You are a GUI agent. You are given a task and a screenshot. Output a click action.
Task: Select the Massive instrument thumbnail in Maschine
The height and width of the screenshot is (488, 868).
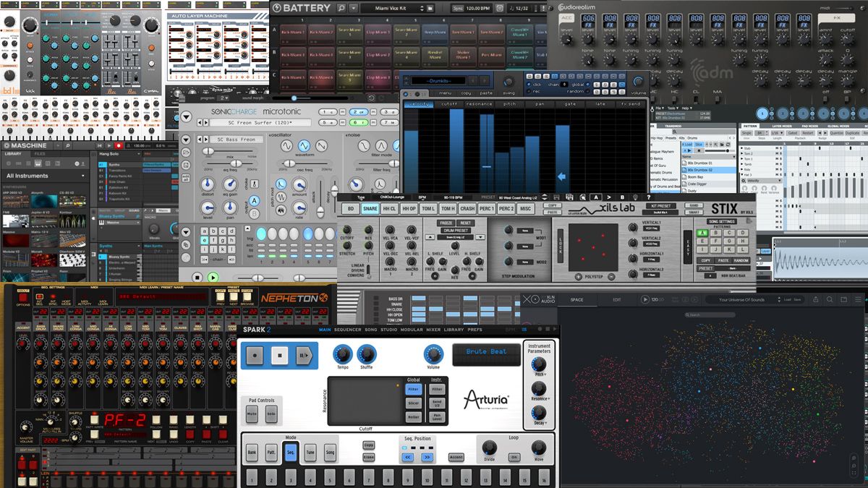click(x=14, y=239)
